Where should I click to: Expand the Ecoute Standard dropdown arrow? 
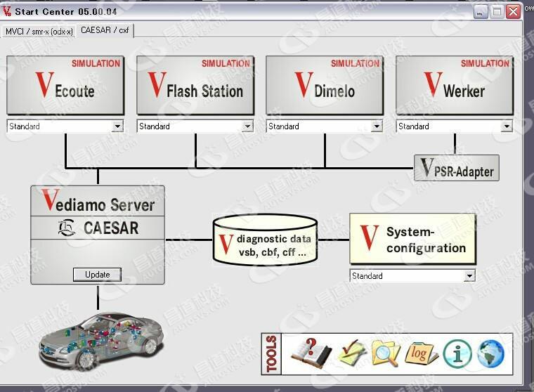coord(117,126)
